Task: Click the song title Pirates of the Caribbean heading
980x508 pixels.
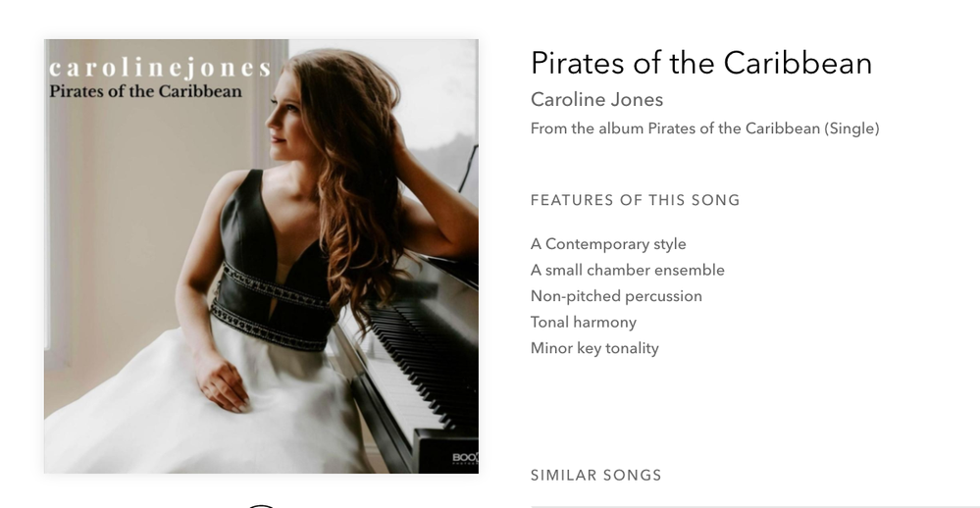Action: pos(700,64)
